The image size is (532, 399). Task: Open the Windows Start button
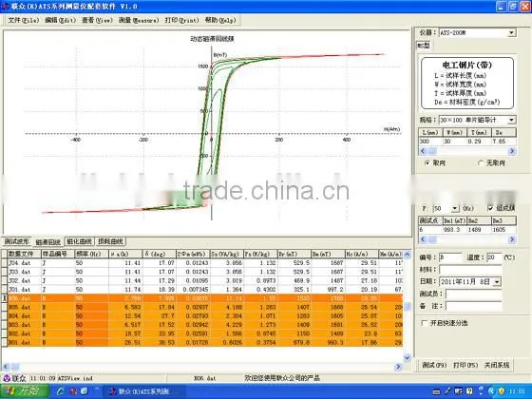click(x=25, y=391)
